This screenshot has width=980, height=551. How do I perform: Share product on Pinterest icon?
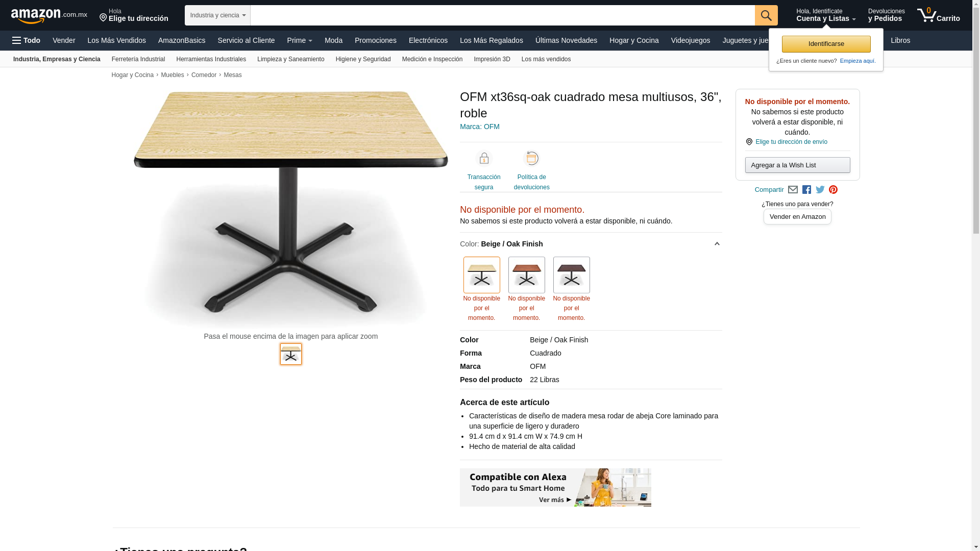[x=834, y=190]
